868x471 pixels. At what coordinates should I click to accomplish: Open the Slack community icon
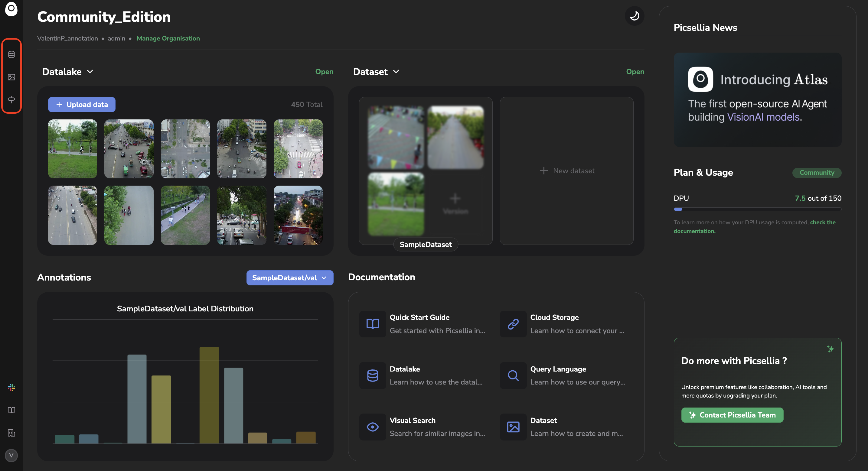pyautogui.click(x=11, y=388)
